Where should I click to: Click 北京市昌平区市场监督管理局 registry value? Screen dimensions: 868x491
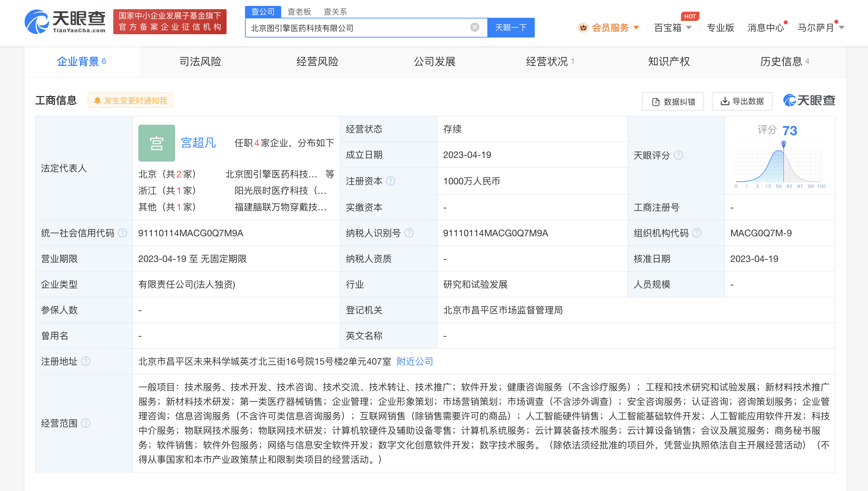pyautogui.click(x=502, y=310)
